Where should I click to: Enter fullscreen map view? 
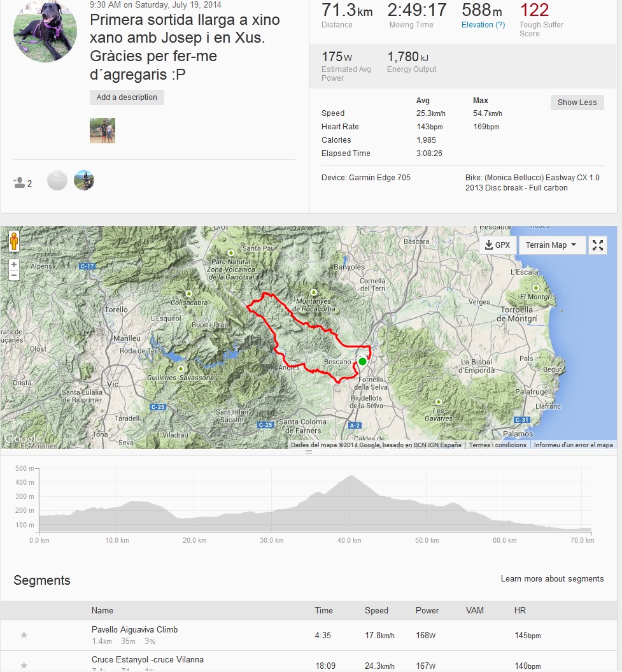(x=598, y=245)
